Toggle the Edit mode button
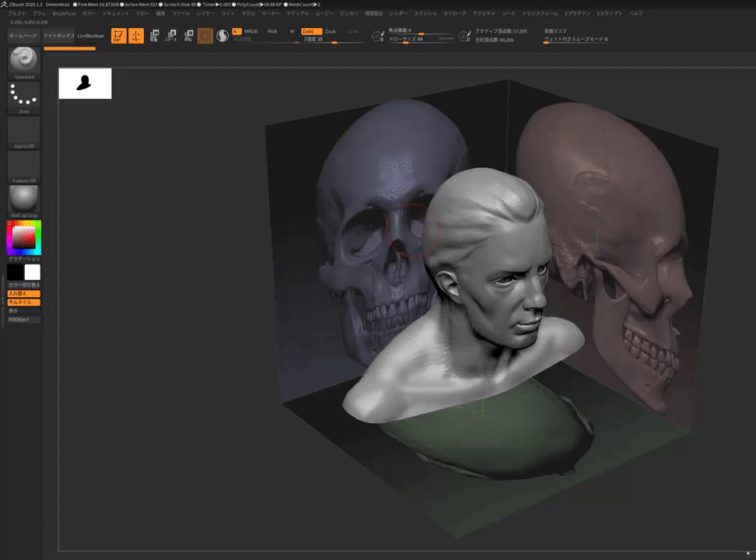The image size is (756, 560). (x=118, y=36)
